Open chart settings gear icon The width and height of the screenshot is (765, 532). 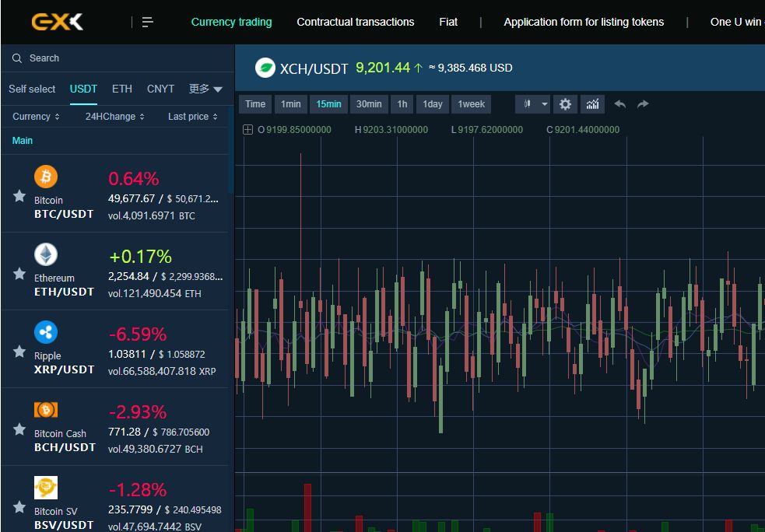[x=565, y=104]
